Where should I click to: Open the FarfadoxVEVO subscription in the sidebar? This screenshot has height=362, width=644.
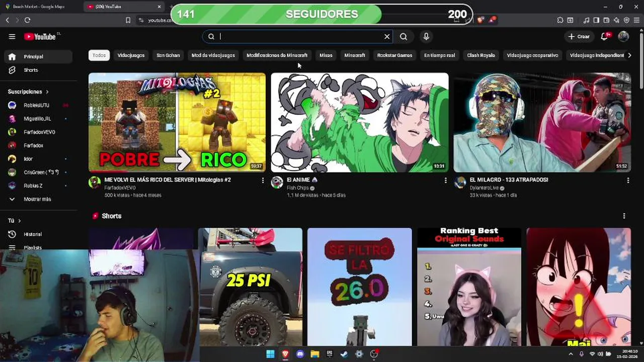38,132
